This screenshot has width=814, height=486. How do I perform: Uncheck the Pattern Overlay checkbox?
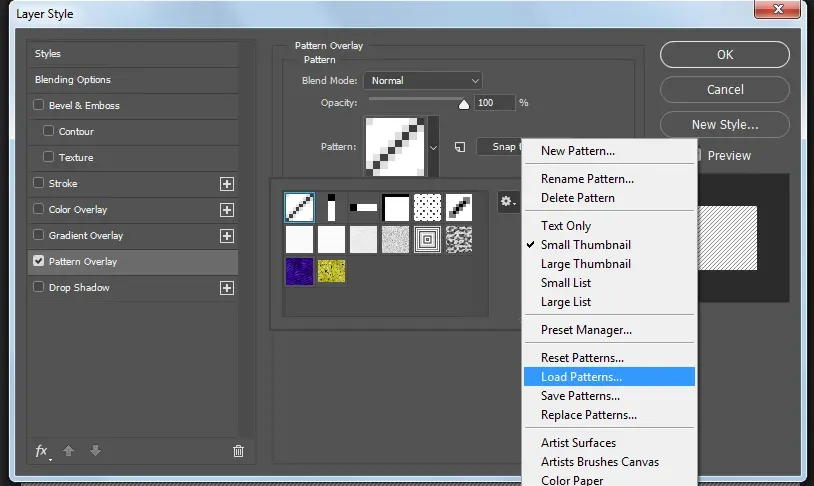[38, 261]
